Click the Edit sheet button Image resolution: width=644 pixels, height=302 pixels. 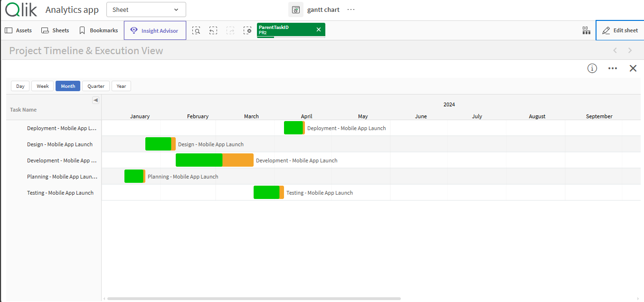tap(620, 30)
